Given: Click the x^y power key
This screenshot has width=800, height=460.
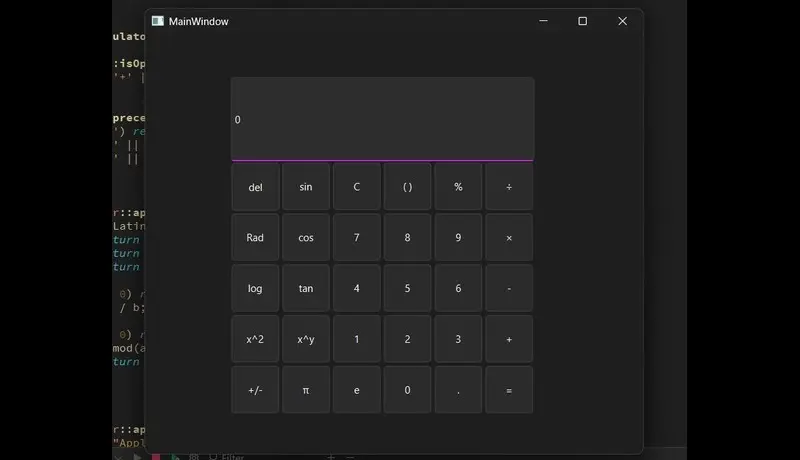Looking at the screenshot, I should point(306,339).
